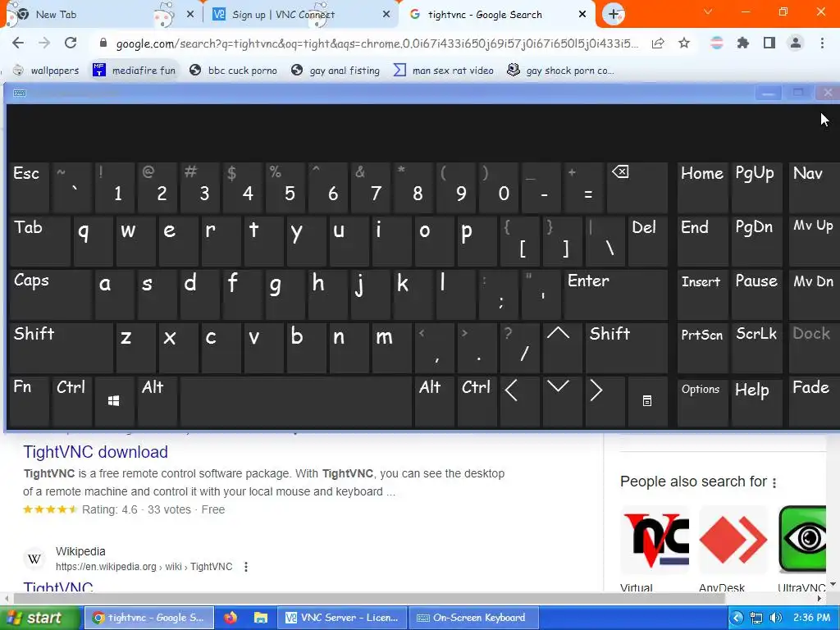Toggle the left Alt key
The image size is (840, 630).
(x=157, y=401)
